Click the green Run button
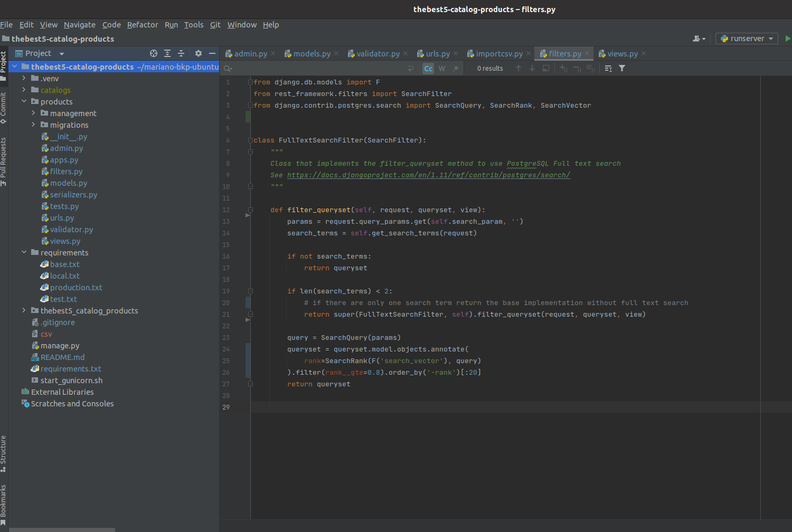This screenshot has height=532, width=792. click(x=787, y=39)
